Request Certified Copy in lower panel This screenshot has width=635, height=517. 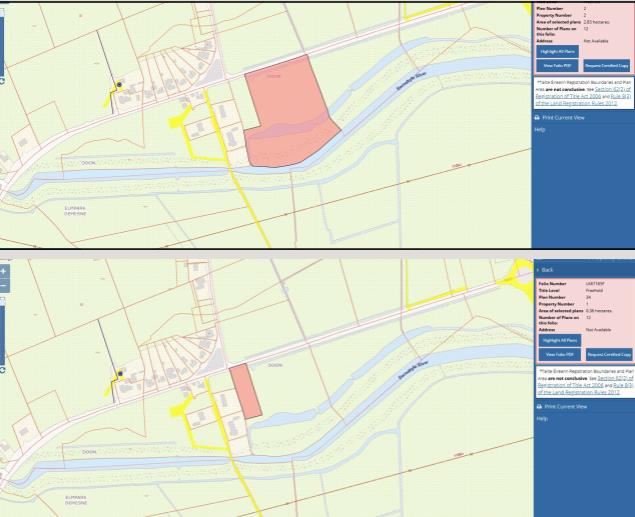[x=608, y=354]
